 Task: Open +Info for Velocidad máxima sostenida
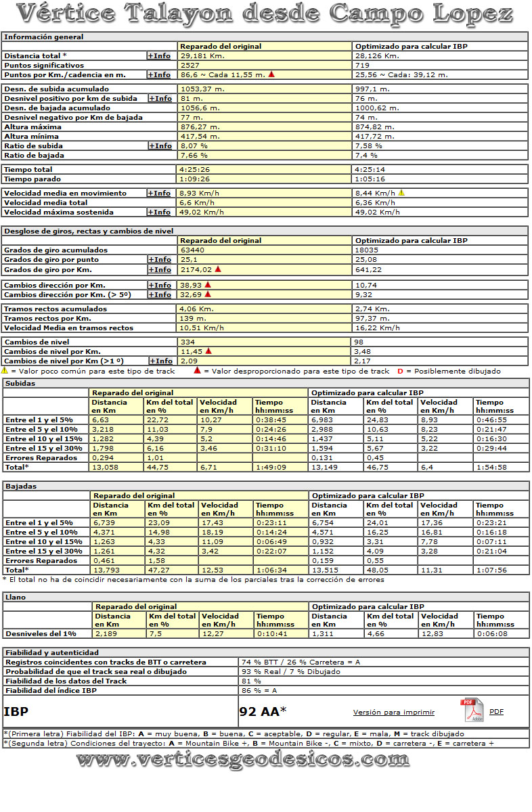click(x=160, y=212)
